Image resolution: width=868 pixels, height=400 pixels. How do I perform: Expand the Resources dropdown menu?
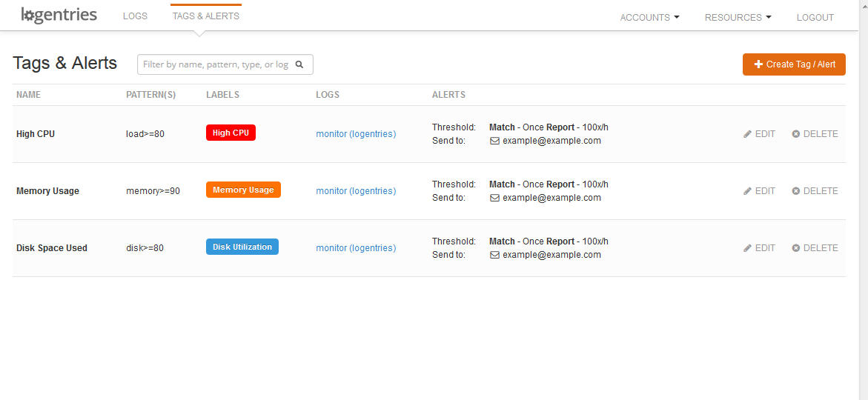pos(738,18)
